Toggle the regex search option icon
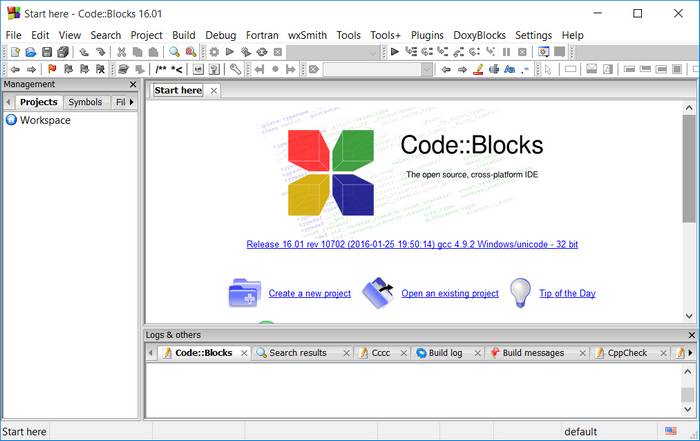The height and width of the screenshot is (441, 700). (525, 69)
